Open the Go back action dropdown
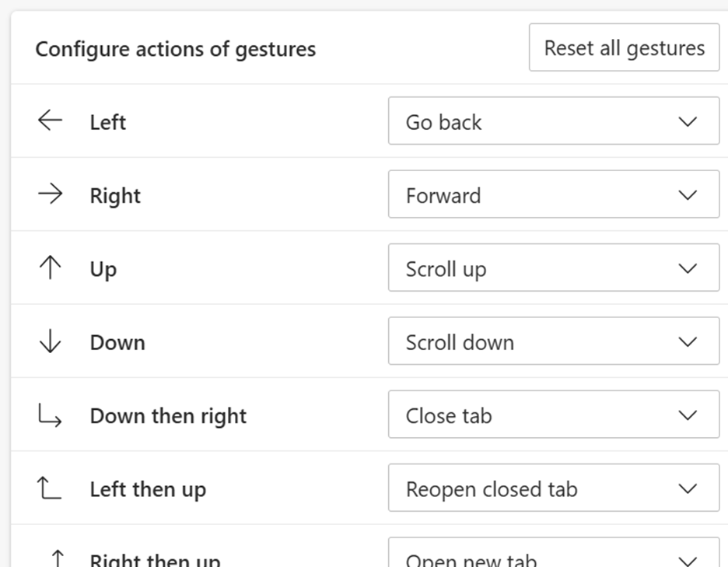Screen dimensions: 728x567 [554, 121]
